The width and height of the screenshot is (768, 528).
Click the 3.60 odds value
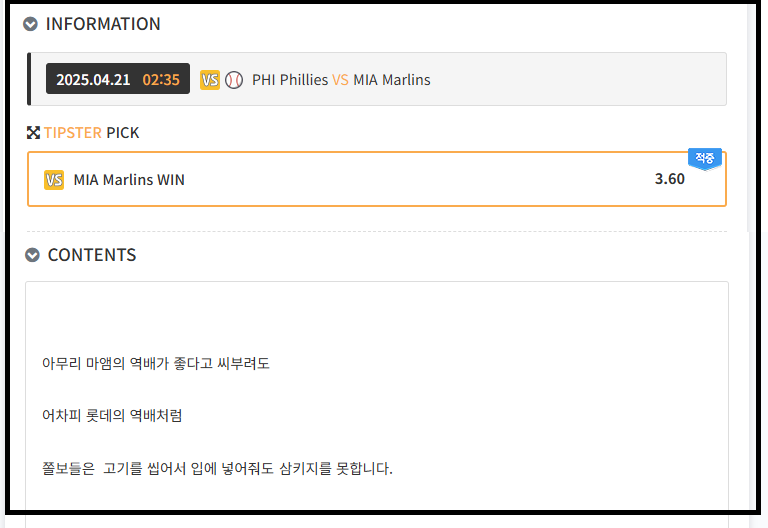(x=670, y=179)
